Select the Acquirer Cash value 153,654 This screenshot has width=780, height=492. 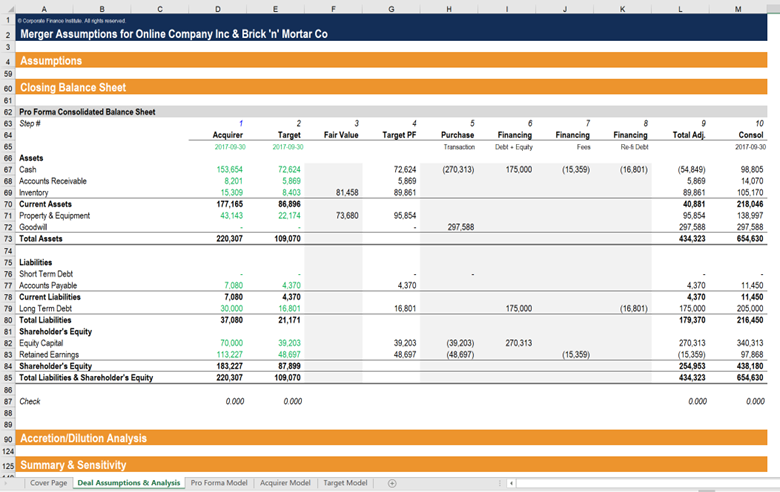pos(229,170)
